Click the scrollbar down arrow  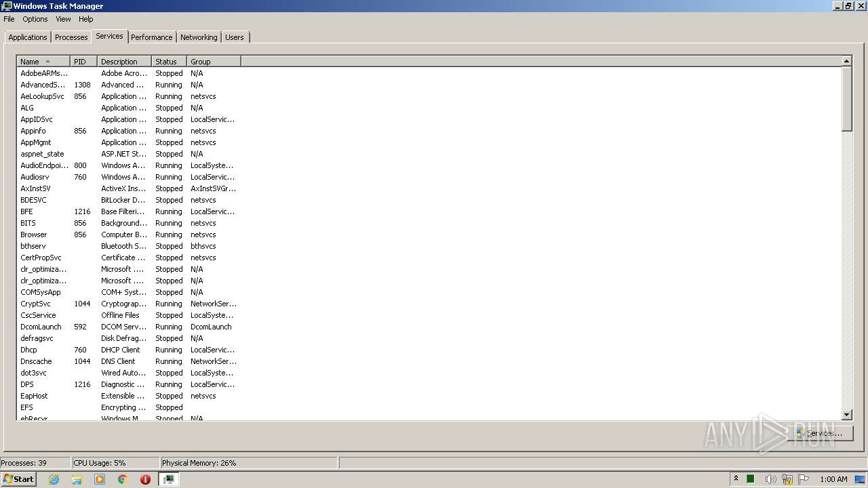pos(846,415)
